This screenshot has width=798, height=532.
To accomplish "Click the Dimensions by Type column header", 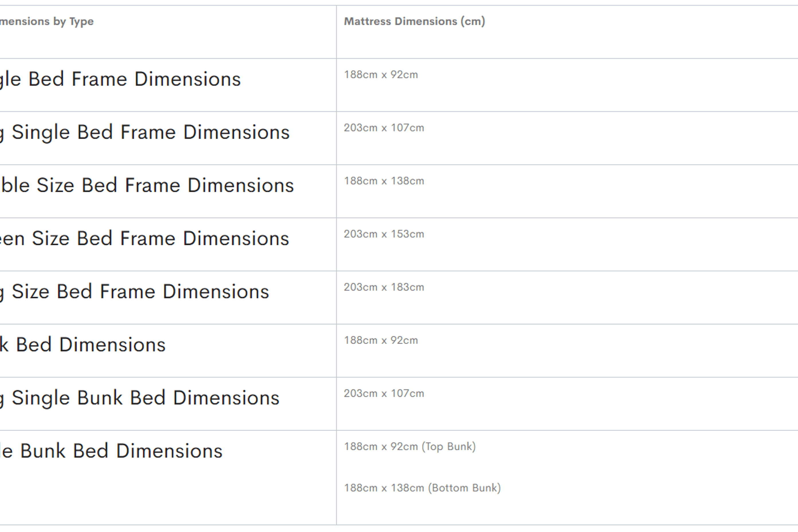I will [47, 21].
